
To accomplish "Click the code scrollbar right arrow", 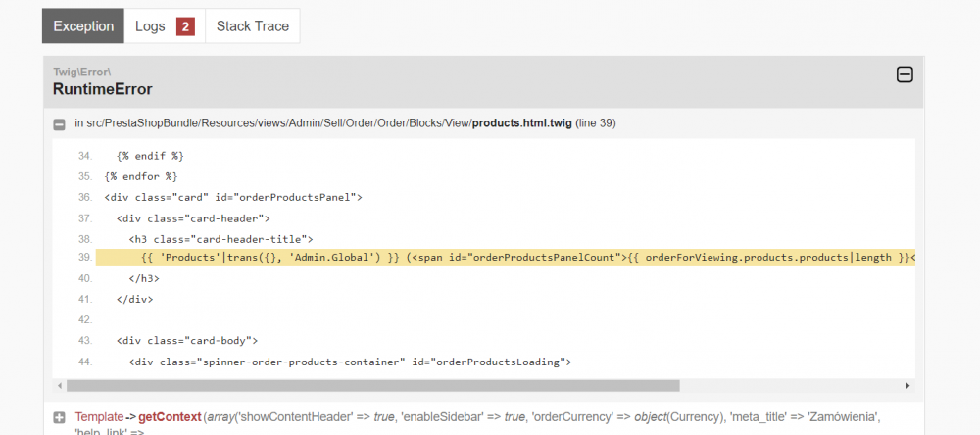I will [907, 386].
